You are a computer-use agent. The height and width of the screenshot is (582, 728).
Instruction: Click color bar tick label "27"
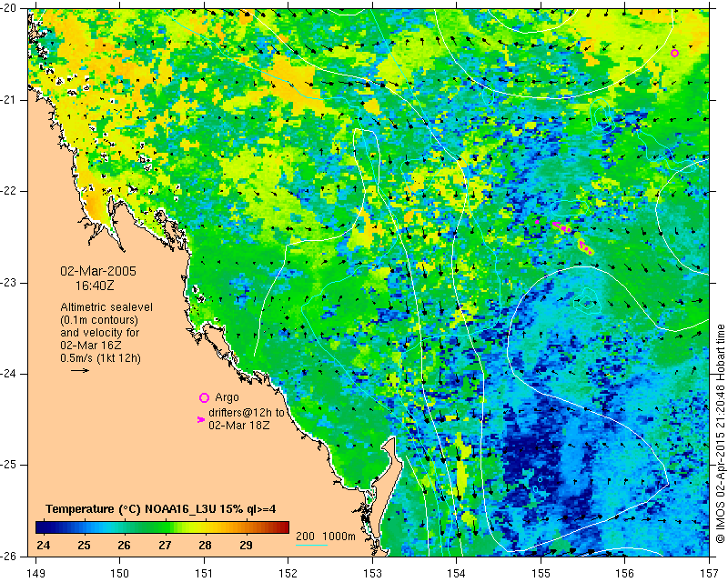coord(165,545)
